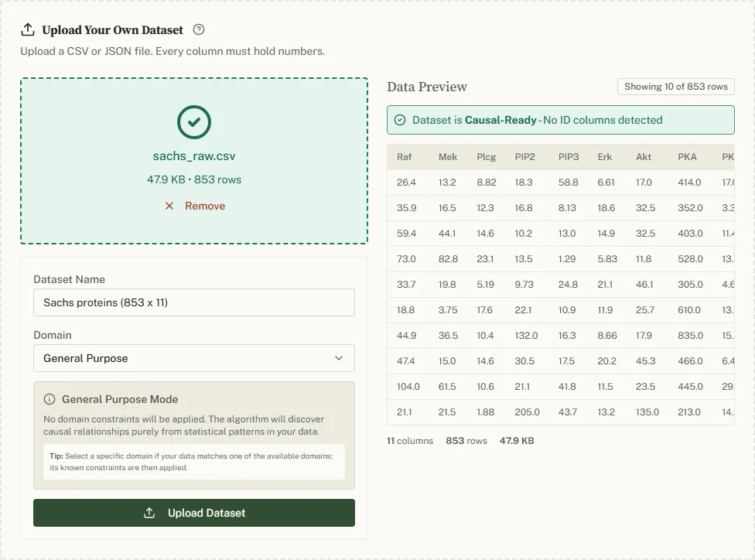Click the Upload Dataset button
The width and height of the screenshot is (755, 560).
[194, 513]
